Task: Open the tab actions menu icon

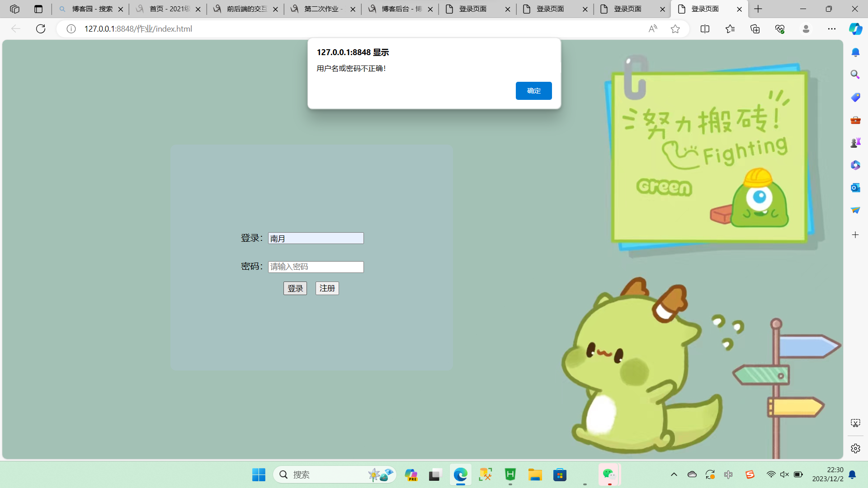Action: click(38, 9)
